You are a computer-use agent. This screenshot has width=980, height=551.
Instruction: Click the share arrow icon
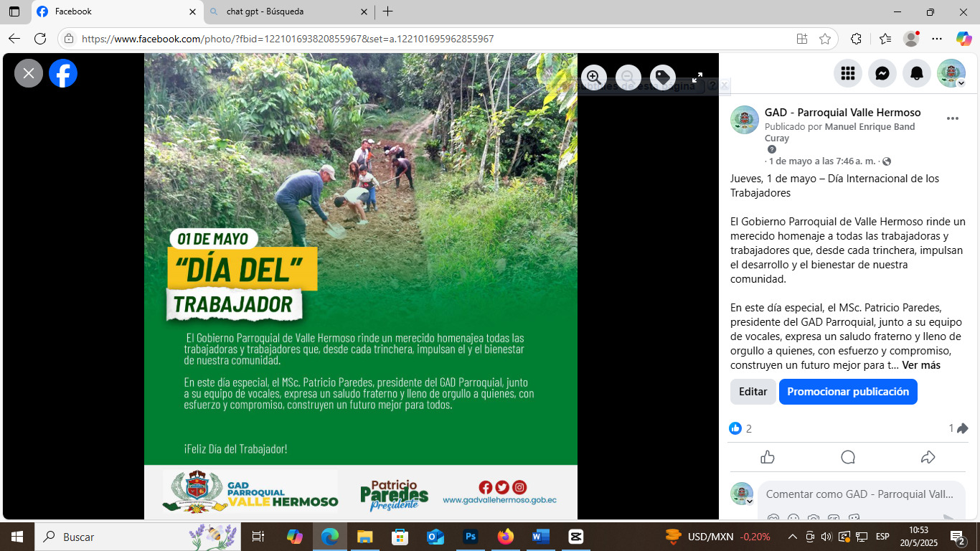928,457
